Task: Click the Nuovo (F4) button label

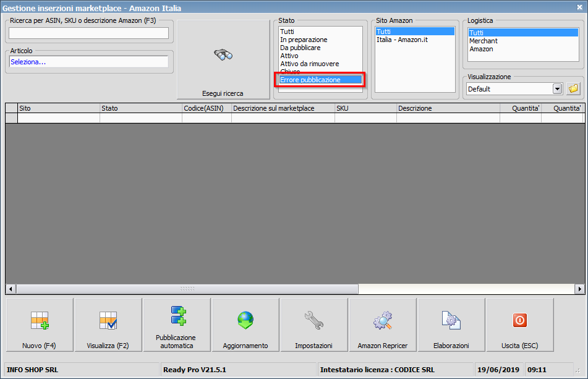Action: pos(39,346)
